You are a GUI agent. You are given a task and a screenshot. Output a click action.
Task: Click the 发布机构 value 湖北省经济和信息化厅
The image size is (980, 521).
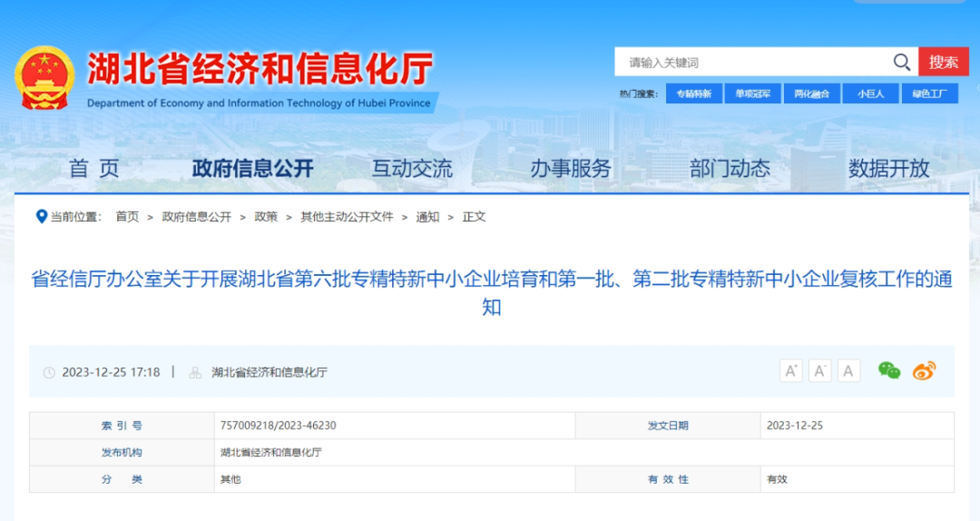[270, 452]
